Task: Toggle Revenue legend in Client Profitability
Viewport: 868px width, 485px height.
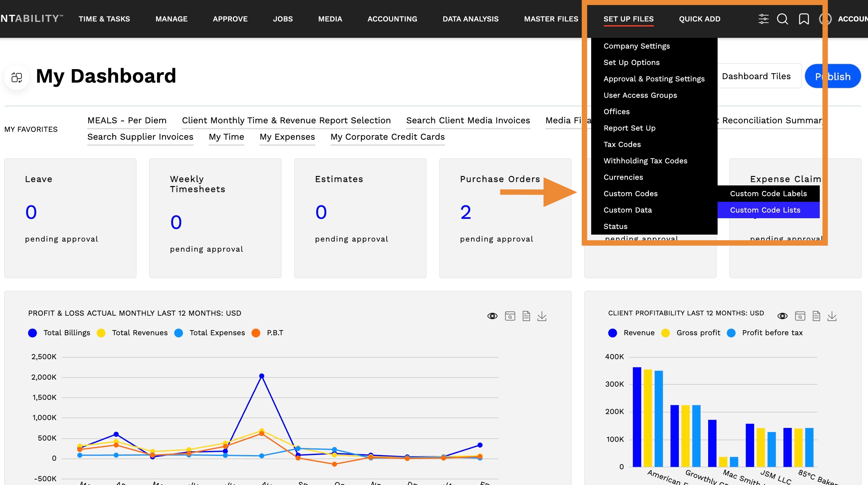Action: click(x=632, y=333)
